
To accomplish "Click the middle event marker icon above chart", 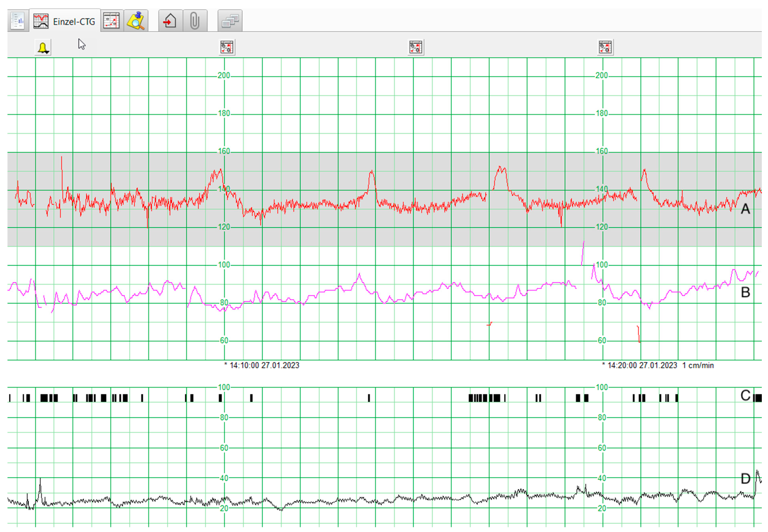I will click(x=416, y=47).
